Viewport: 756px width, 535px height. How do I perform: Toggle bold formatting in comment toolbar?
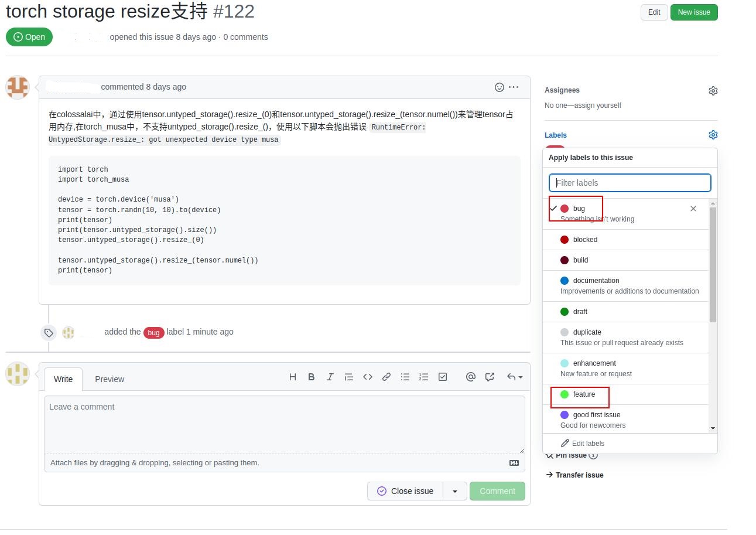[312, 377]
